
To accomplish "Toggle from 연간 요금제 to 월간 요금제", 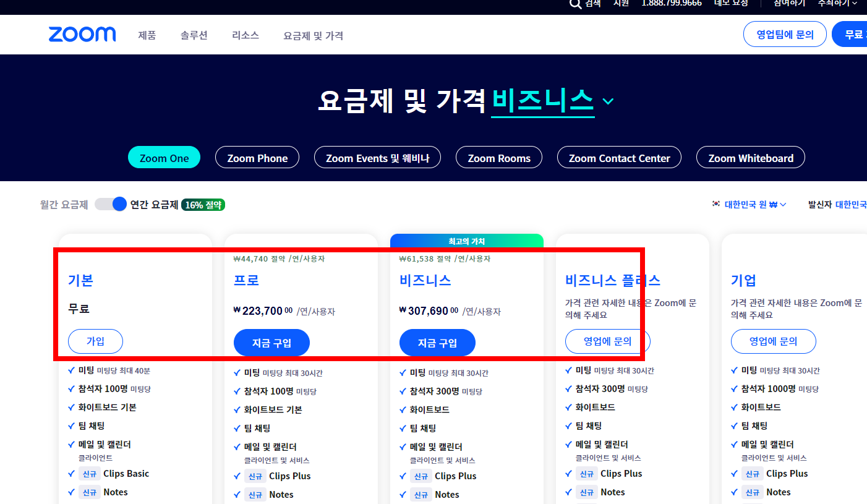I will pyautogui.click(x=111, y=204).
